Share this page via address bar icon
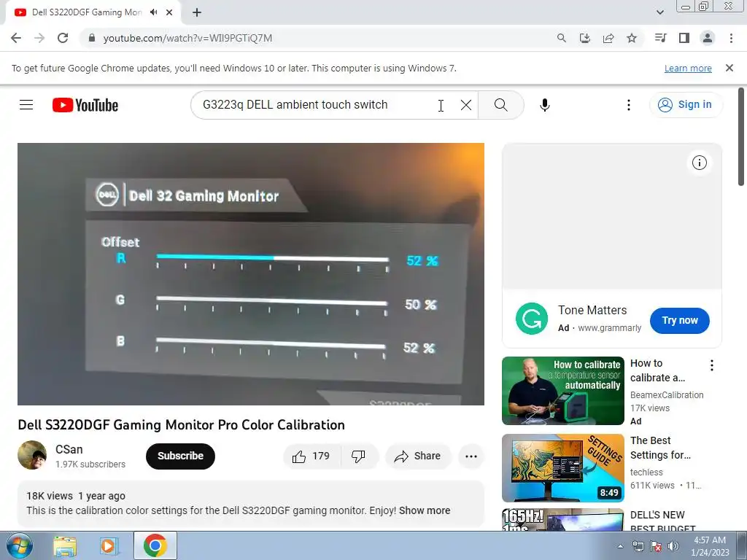The width and height of the screenshot is (747, 560). coord(608,38)
